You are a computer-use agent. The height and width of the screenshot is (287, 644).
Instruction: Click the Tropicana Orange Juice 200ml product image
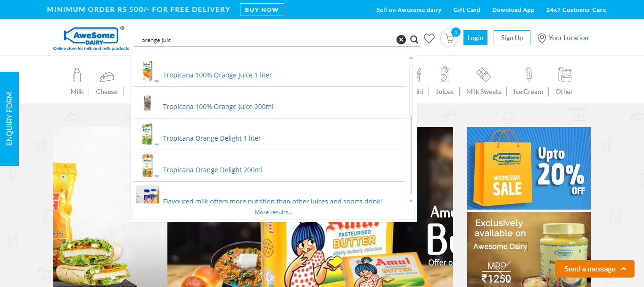[148, 103]
